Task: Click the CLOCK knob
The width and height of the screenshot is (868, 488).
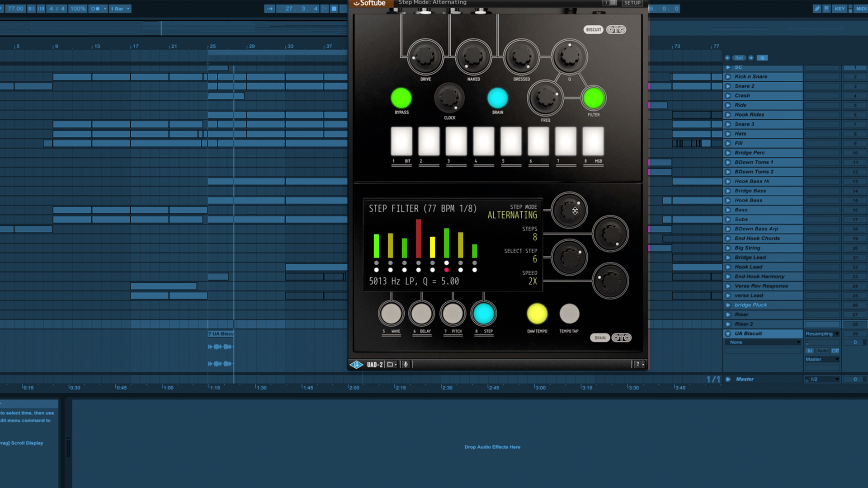Action: pyautogui.click(x=449, y=98)
